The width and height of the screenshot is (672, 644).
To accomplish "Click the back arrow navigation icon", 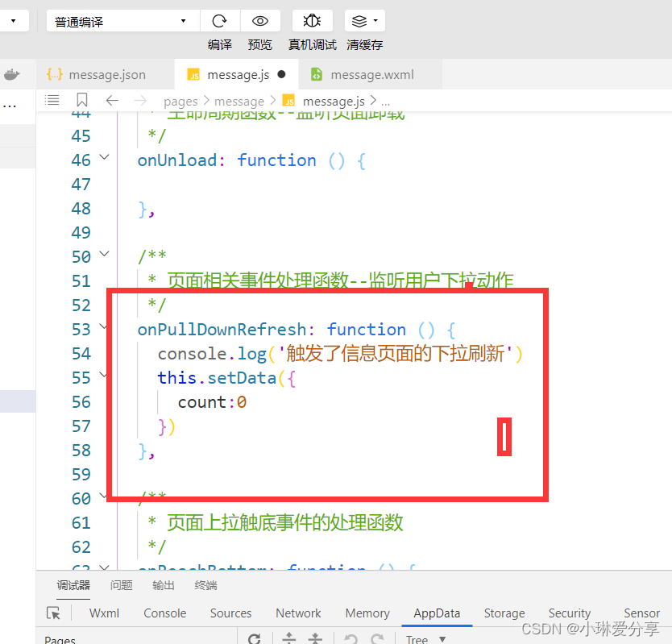I will (112, 101).
